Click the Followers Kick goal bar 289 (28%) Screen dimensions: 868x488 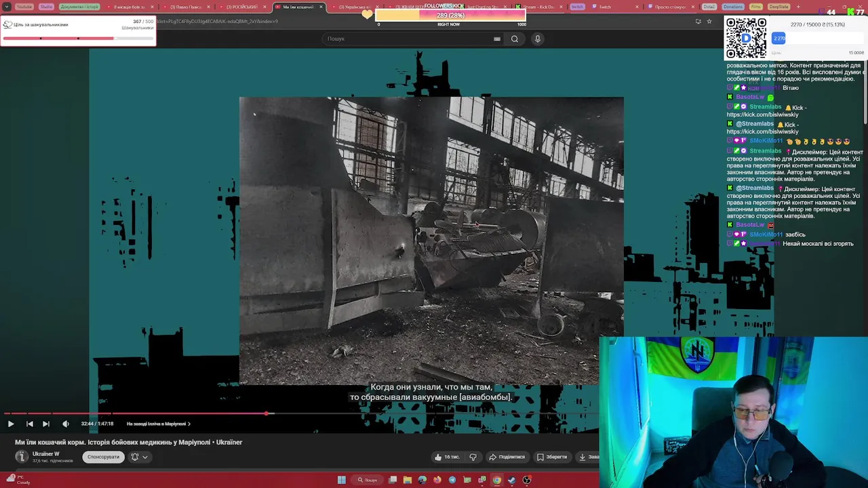point(450,16)
